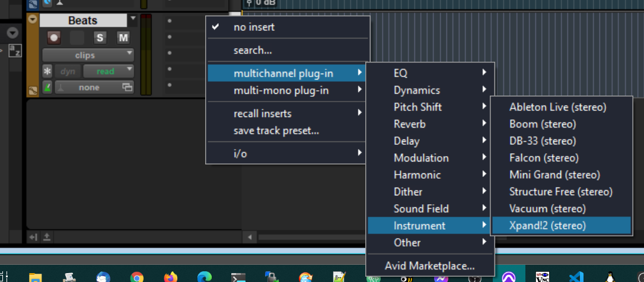Mute the Beats track
The width and height of the screenshot is (644, 282).
pyautogui.click(x=123, y=38)
